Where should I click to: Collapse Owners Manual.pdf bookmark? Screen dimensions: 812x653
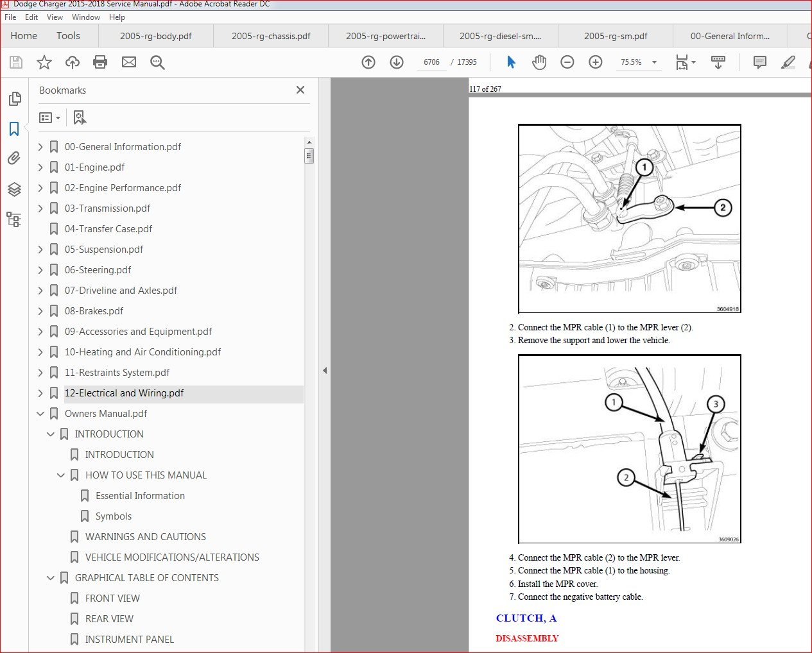pyautogui.click(x=40, y=414)
